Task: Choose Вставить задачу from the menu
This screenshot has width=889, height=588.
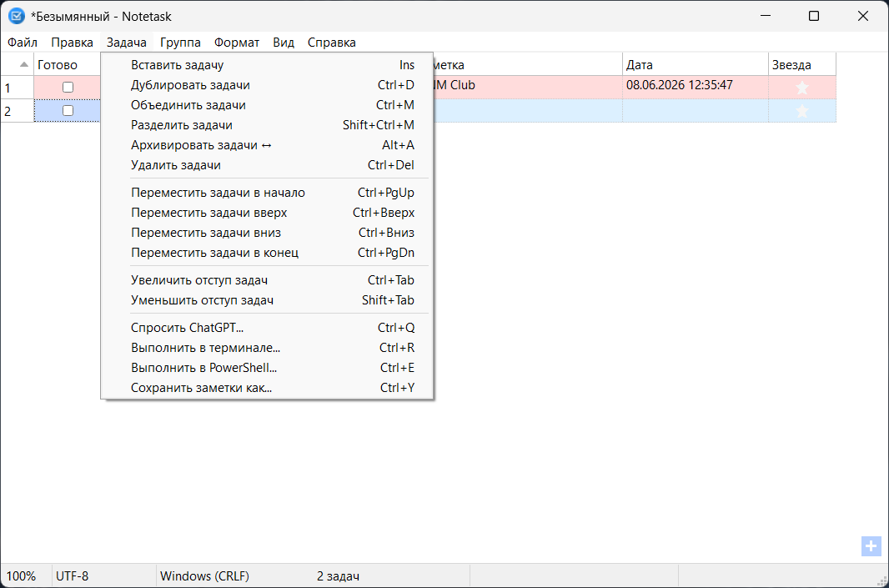Action: (267, 65)
